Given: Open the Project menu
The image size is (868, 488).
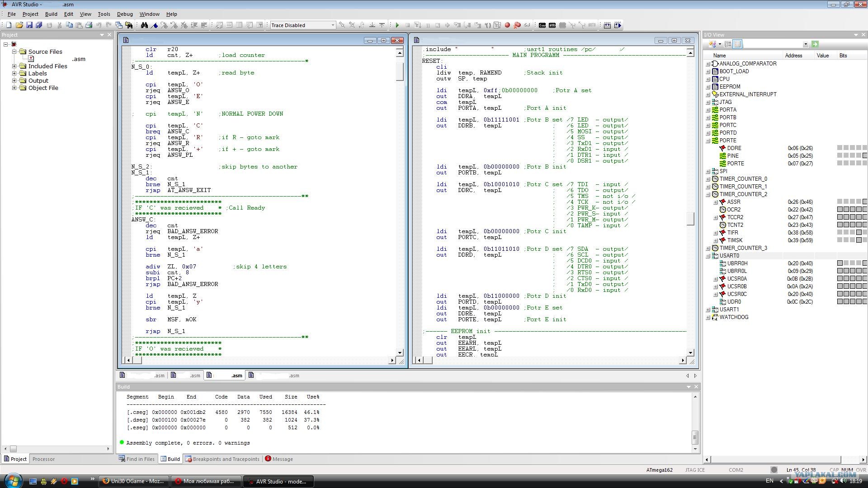Looking at the screenshot, I should click(x=30, y=14).
